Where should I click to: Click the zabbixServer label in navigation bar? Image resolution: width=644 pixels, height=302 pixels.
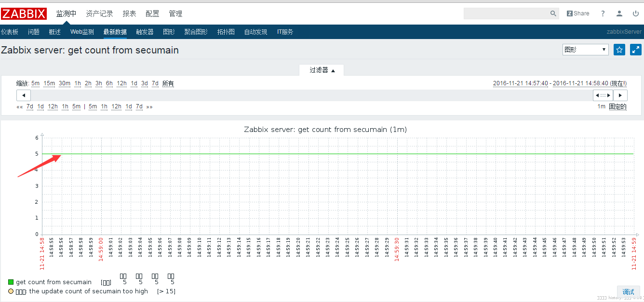pos(624,32)
